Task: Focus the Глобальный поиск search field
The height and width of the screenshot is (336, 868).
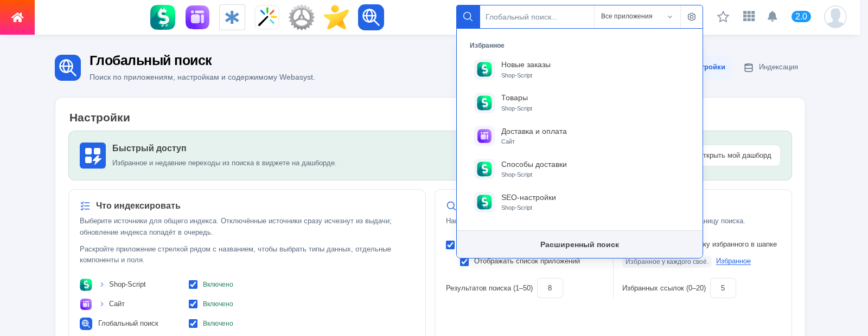Action: pyautogui.click(x=537, y=17)
